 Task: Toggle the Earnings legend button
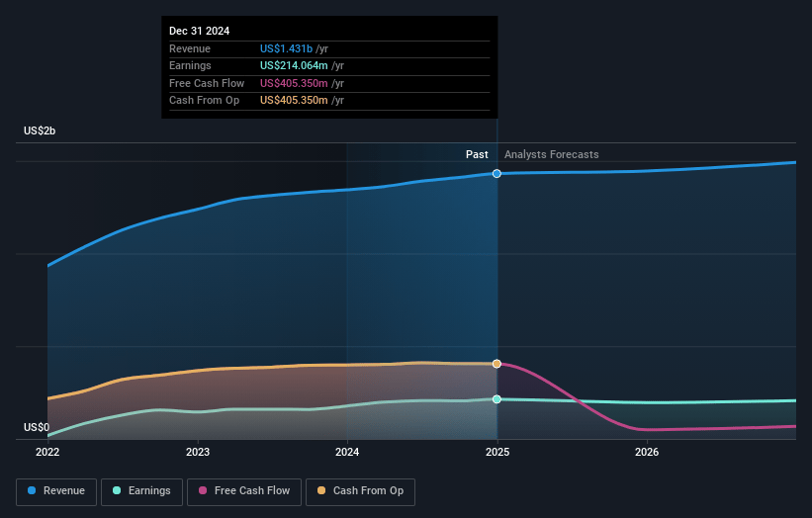point(141,491)
